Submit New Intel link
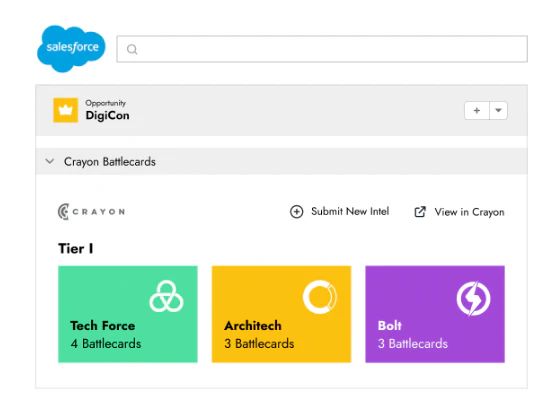 pyautogui.click(x=350, y=211)
